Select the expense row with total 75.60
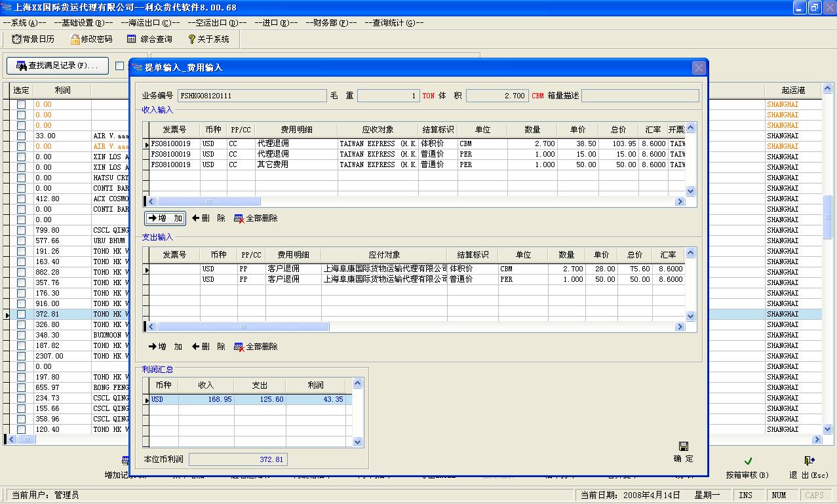The image size is (837, 504). coord(417,269)
